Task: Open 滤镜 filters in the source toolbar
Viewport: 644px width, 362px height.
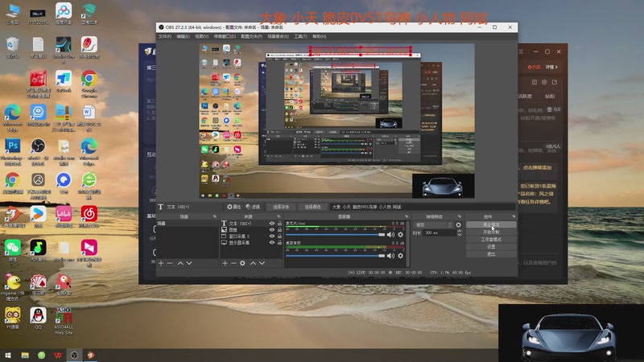Action: coord(253,207)
